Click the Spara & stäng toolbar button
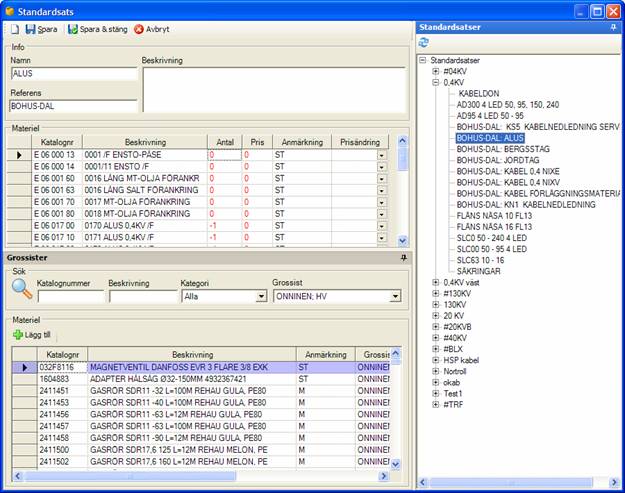 click(x=98, y=29)
